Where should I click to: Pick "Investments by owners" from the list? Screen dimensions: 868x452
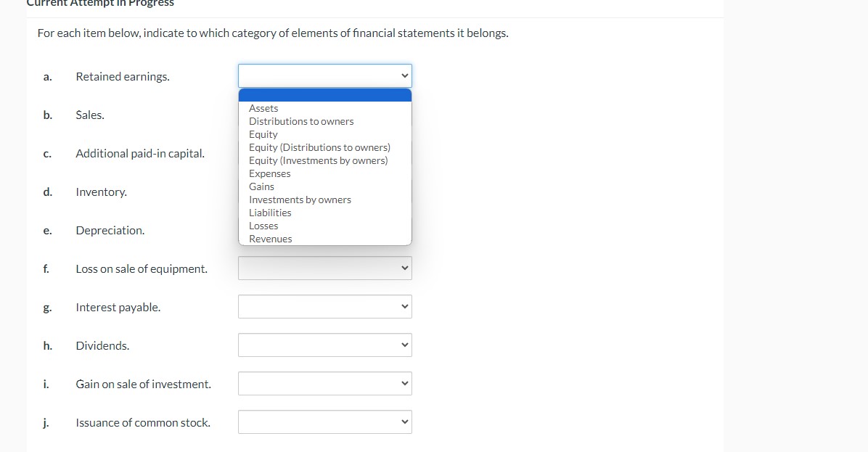point(300,200)
